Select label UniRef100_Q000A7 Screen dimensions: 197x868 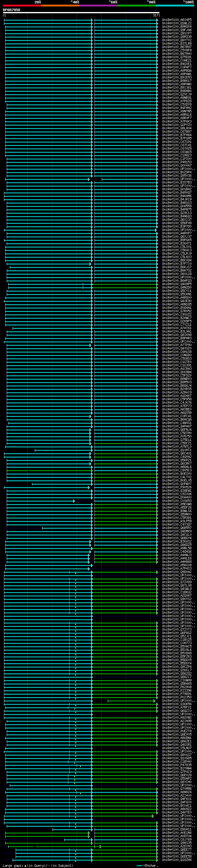pos(177,165)
